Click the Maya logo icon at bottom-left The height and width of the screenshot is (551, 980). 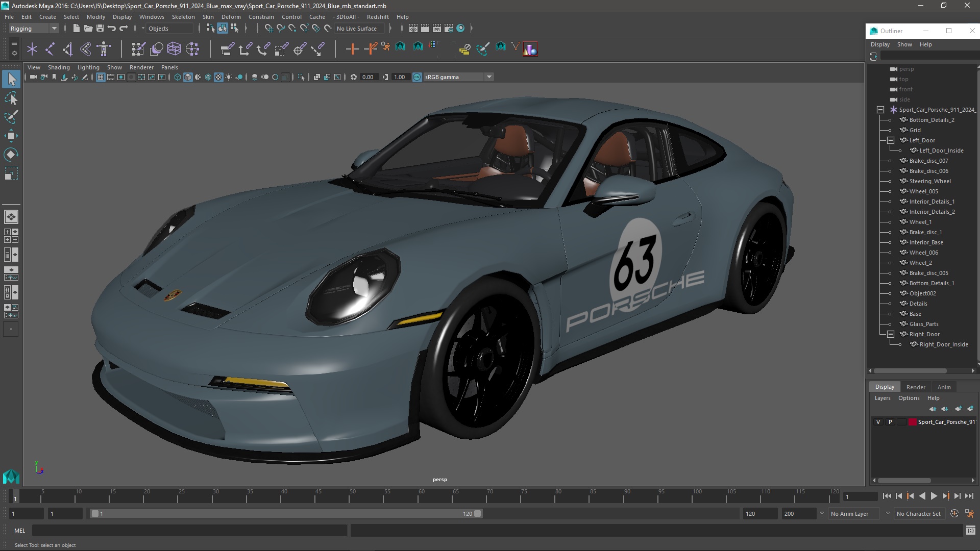coord(11,477)
